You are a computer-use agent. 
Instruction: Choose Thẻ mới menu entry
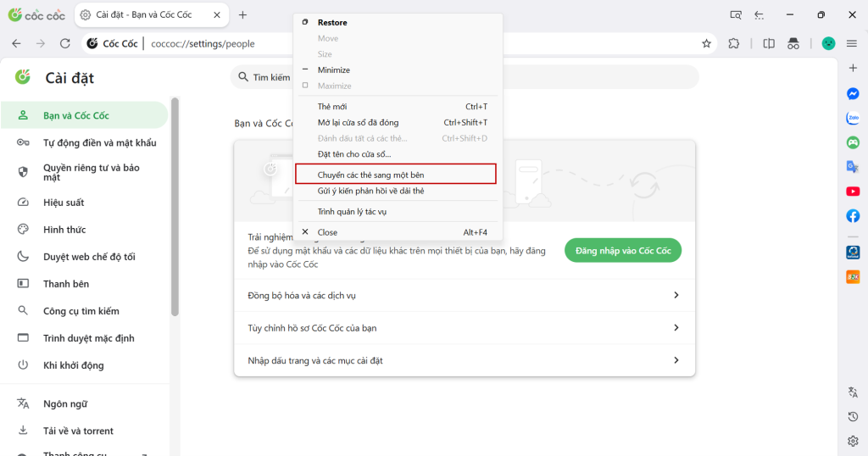tap(398, 106)
